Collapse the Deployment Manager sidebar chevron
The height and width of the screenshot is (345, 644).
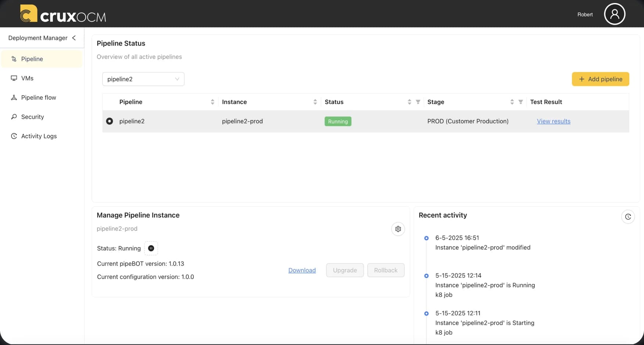point(74,38)
